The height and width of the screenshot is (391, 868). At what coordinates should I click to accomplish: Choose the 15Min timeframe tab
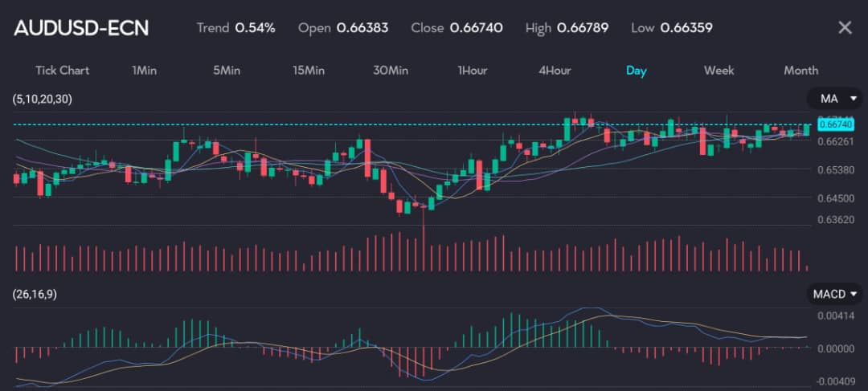(309, 71)
